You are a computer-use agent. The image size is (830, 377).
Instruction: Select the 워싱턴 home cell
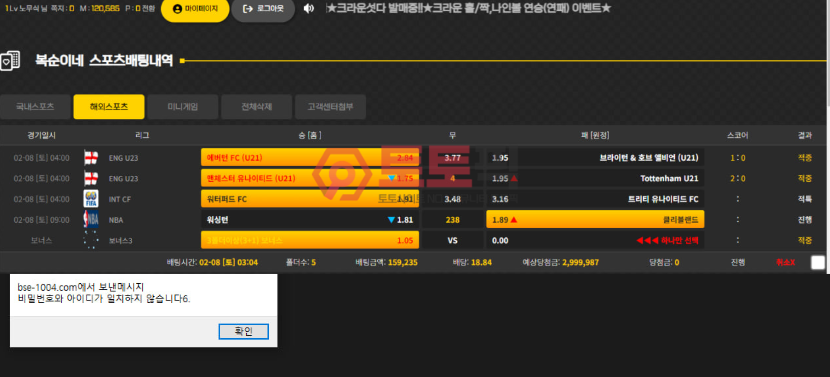point(310,220)
